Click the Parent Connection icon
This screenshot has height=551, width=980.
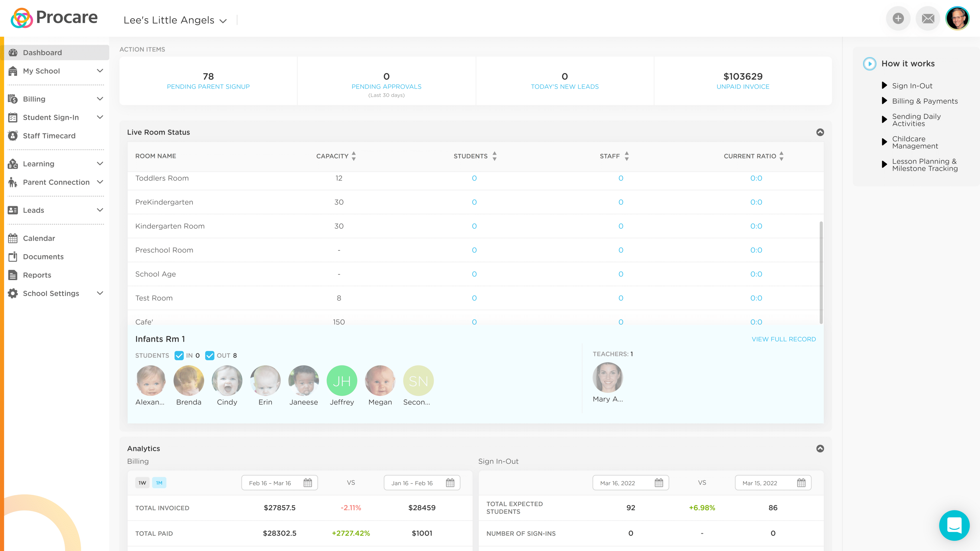13,182
